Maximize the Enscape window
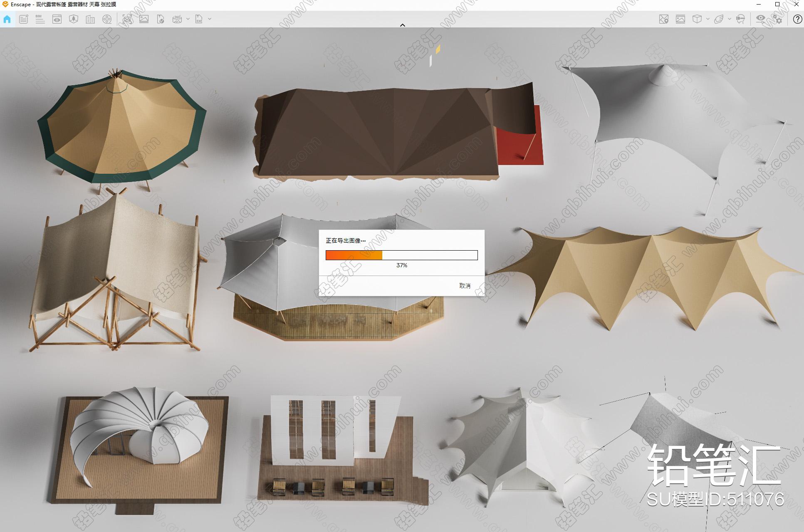804x532 pixels. coord(777,4)
